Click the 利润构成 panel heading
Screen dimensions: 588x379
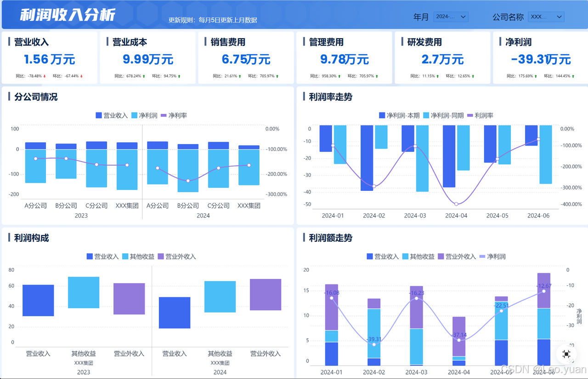coord(31,238)
